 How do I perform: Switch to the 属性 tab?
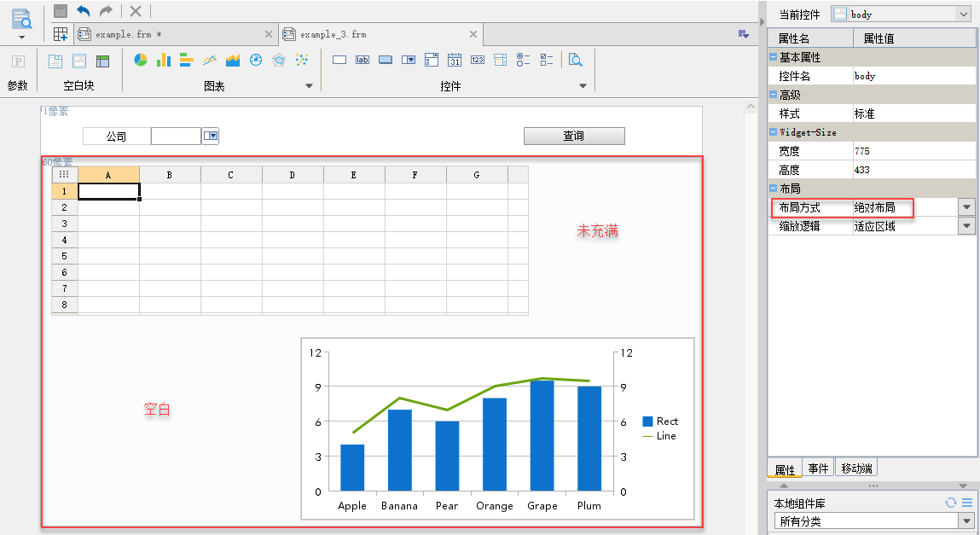coord(785,469)
